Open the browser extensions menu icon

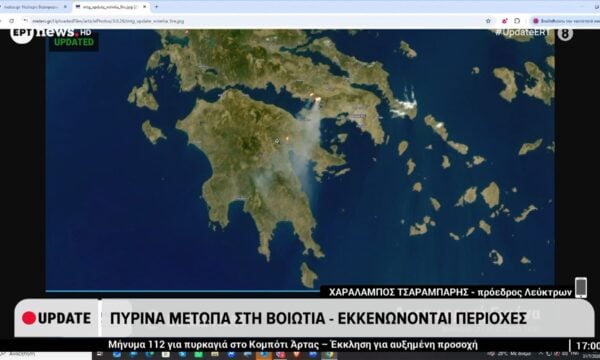(x=517, y=21)
